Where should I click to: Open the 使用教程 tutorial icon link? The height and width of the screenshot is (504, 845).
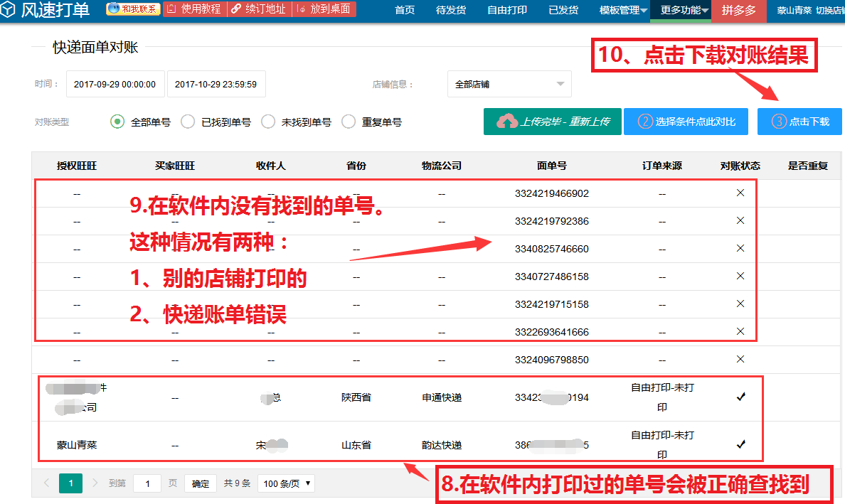point(172,9)
